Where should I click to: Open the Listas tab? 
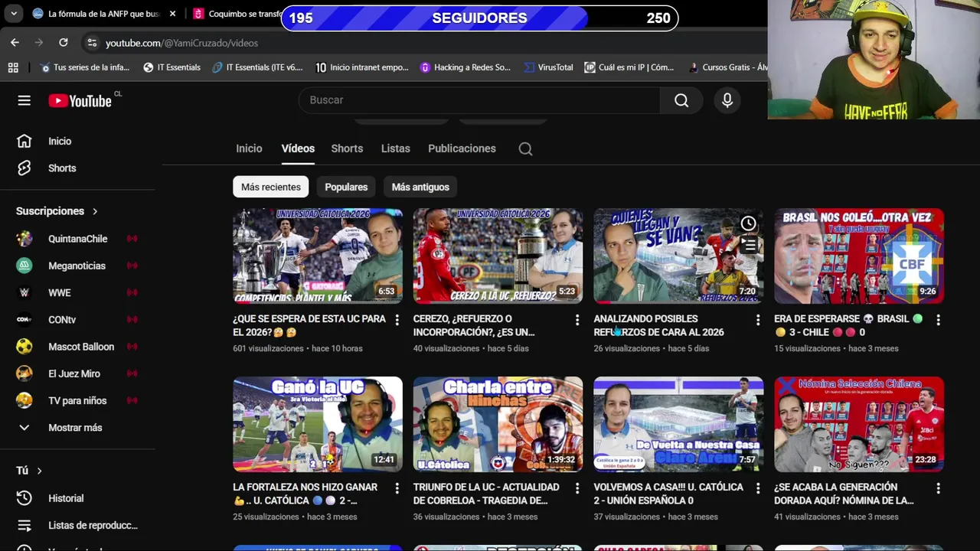point(396,148)
